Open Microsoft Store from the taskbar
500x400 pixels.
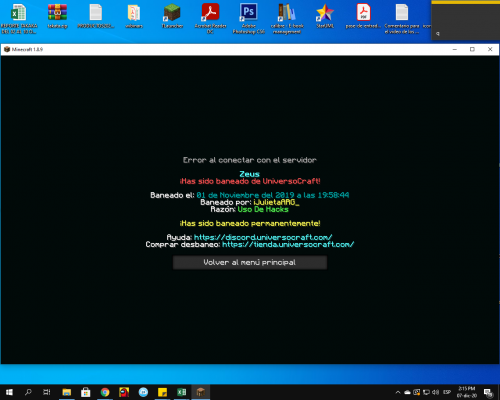[86, 392]
